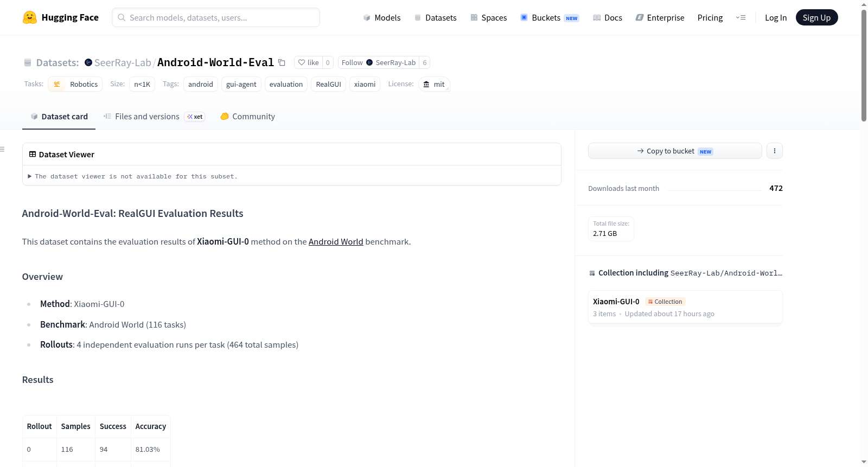This screenshot has height=467, width=868.
Task: Click the Hugging Face logo
Action: click(61, 17)
